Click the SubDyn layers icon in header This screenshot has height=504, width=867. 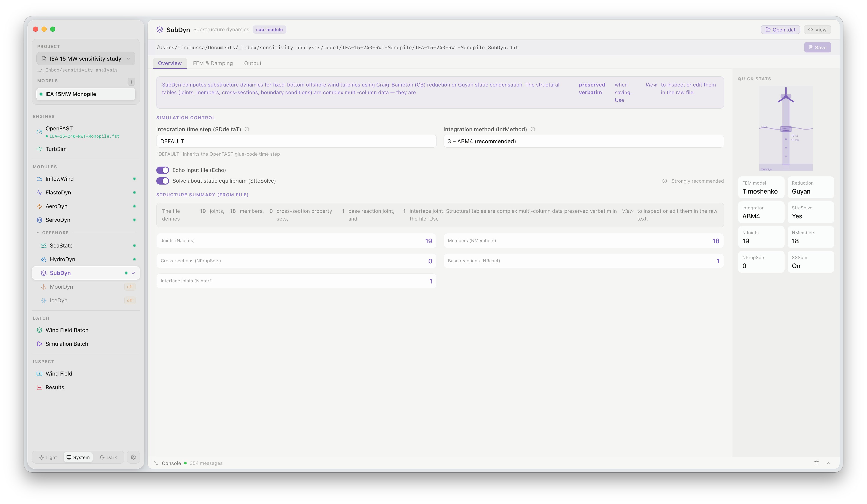coord(160,30)
